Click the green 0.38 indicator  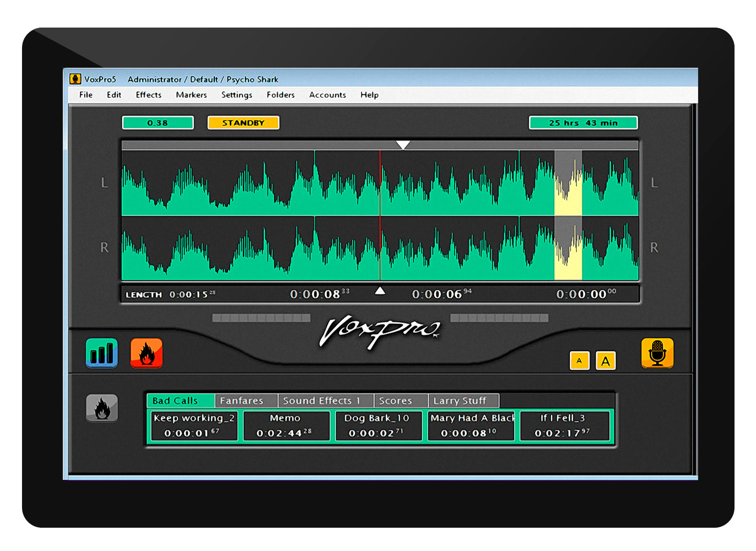(x=158, y=123)
